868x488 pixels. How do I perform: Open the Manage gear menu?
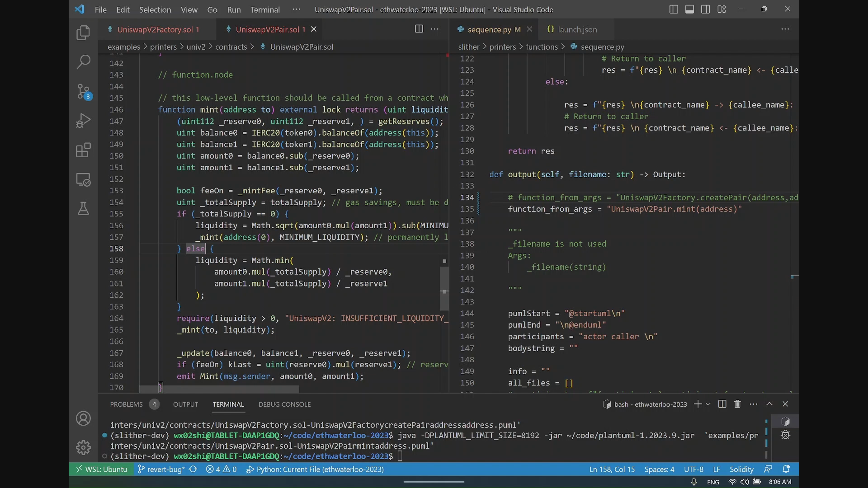coord(83,447)
